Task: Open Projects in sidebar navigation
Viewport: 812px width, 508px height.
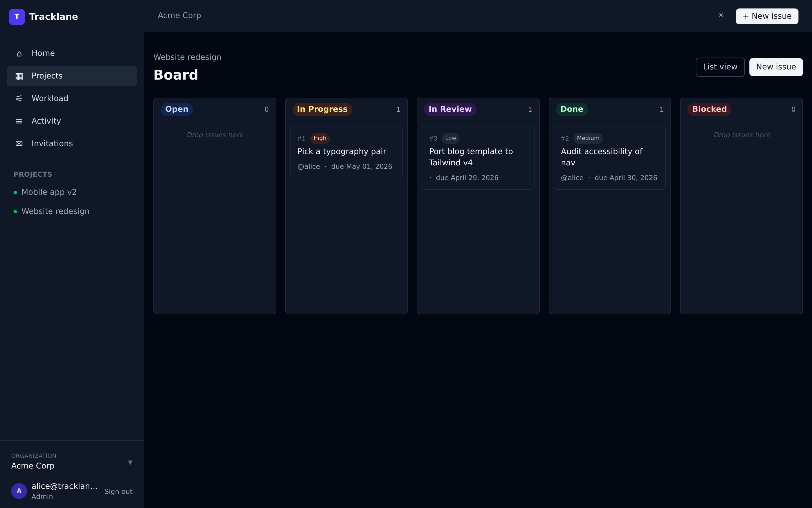Action: click(x=72, y=76)
